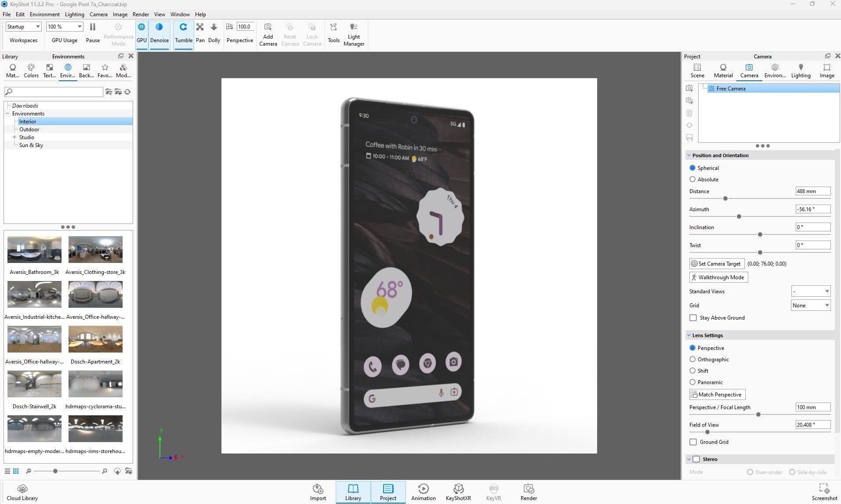
Task: Open the Lighting menu
Action: 74,14
